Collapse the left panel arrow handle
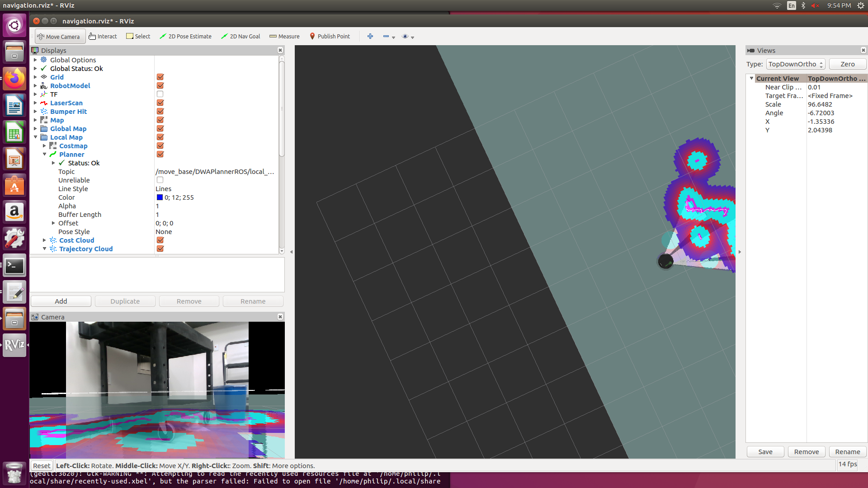The image size is (868, 488). pyautogui.click(x=291, y=252)
